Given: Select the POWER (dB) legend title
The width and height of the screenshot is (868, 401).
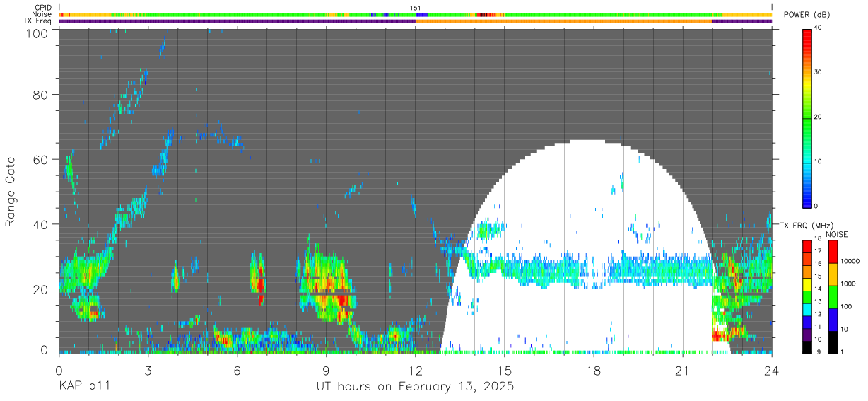Looking at the screenshot, I should click(807, 15).
